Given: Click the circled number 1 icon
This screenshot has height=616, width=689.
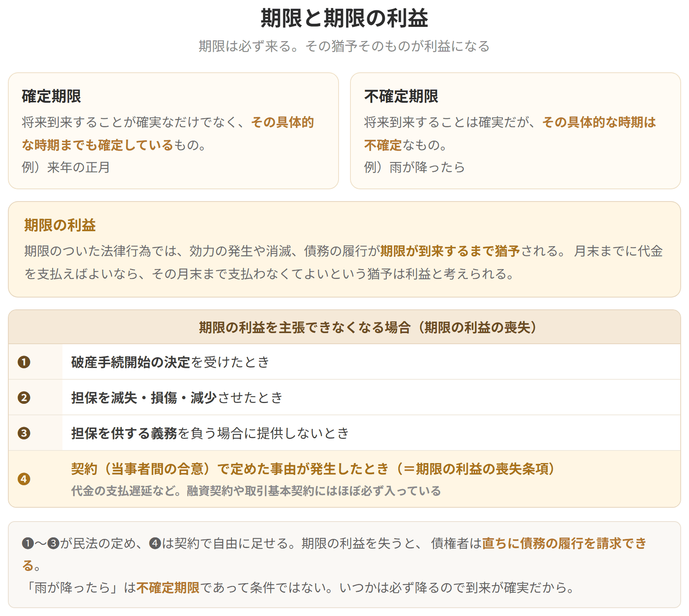Looking at the screenshot, I should [x=24, y=362].
